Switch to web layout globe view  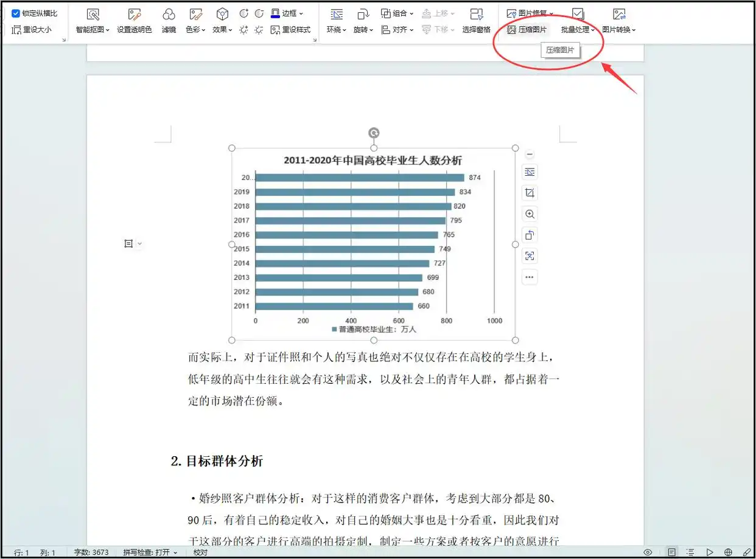click(x=729, y=552)
